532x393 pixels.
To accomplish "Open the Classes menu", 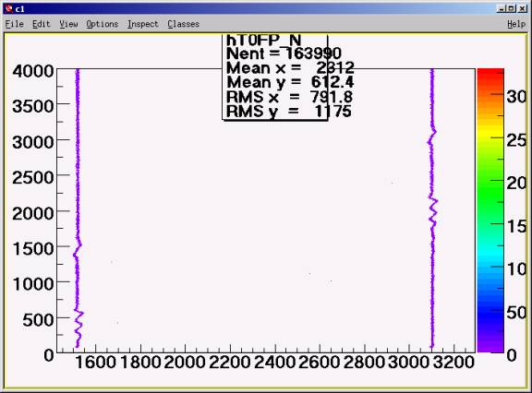I will (183, 24).
